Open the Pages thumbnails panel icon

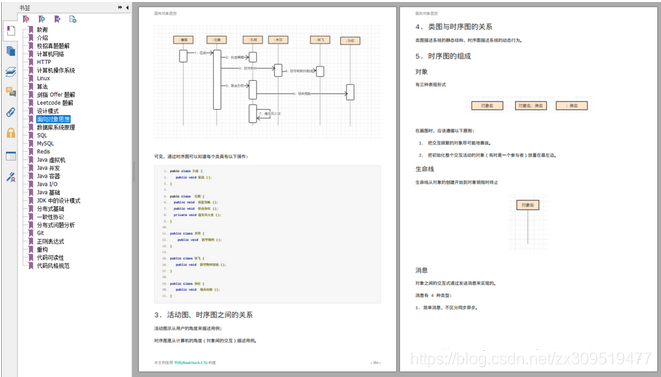(11, 51)
